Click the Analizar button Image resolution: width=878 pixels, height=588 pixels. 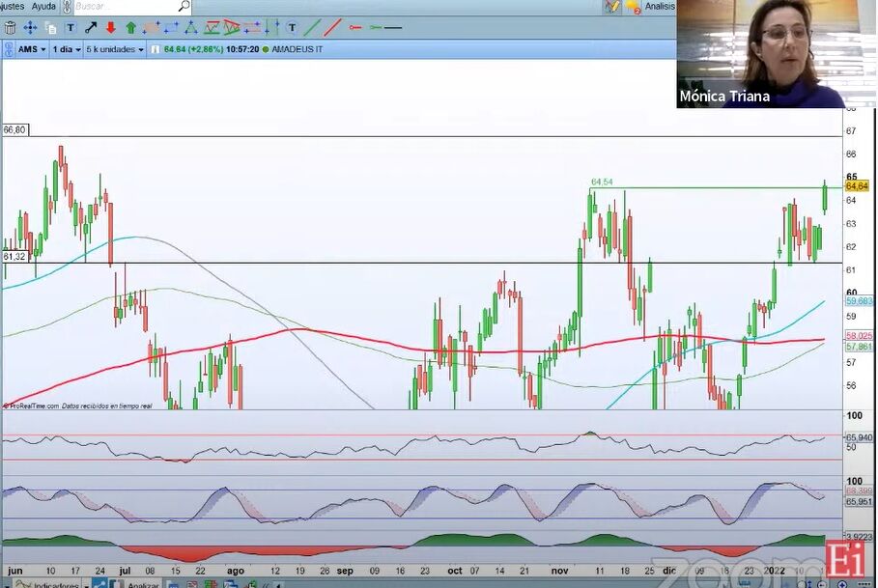point(142,583)
